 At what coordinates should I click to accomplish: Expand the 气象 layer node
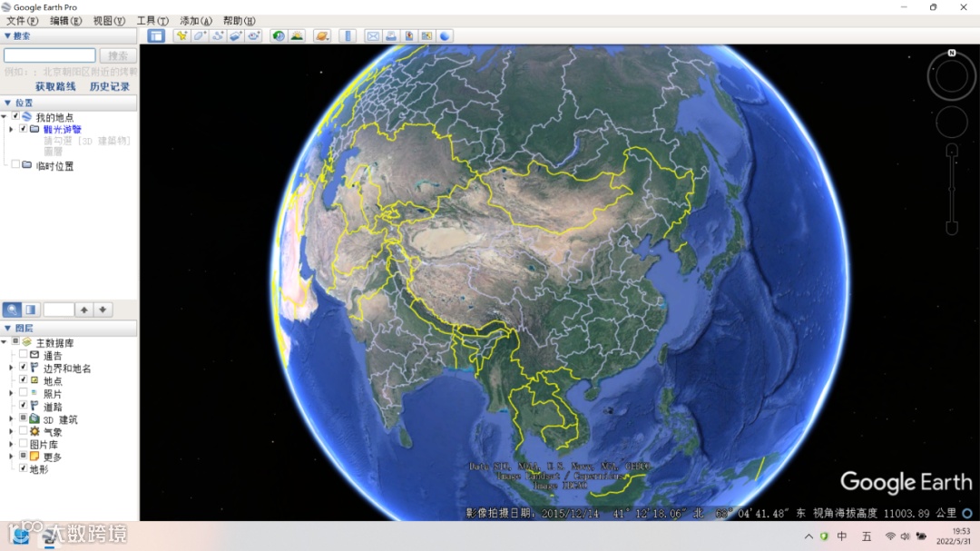pyautogui.click(x=11, y=431)
